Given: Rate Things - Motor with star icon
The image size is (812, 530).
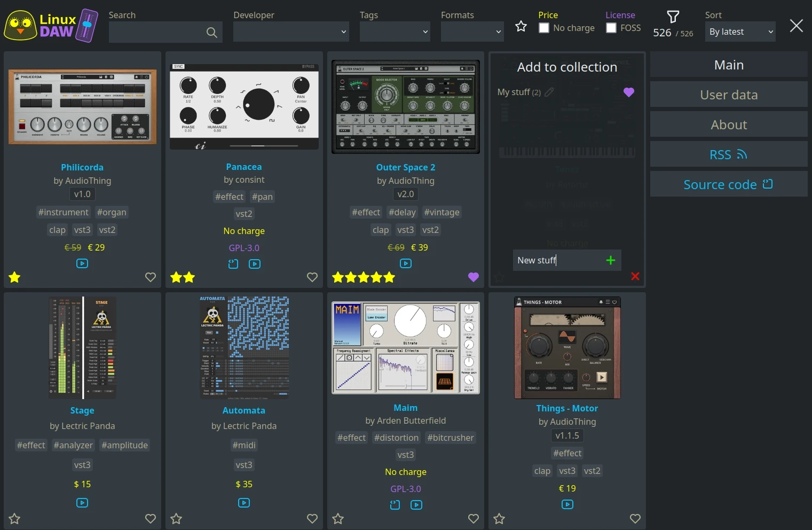Looking at the screenshot, I should click(x=499, y=519).
